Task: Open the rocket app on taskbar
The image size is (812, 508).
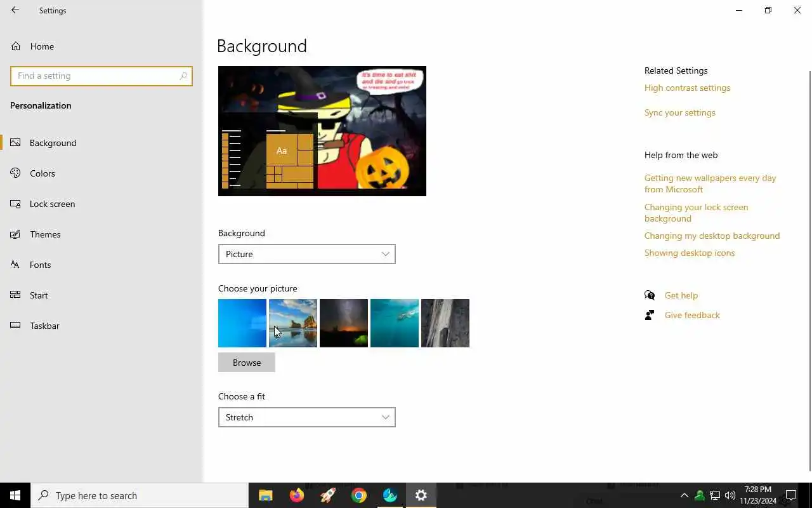Action: pyautogui.click(x=328, y=495)
